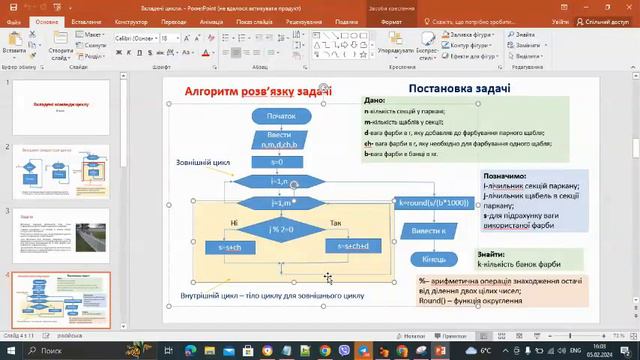Open Ribbon Display Options icon in title bar

(x=564, y=7)
